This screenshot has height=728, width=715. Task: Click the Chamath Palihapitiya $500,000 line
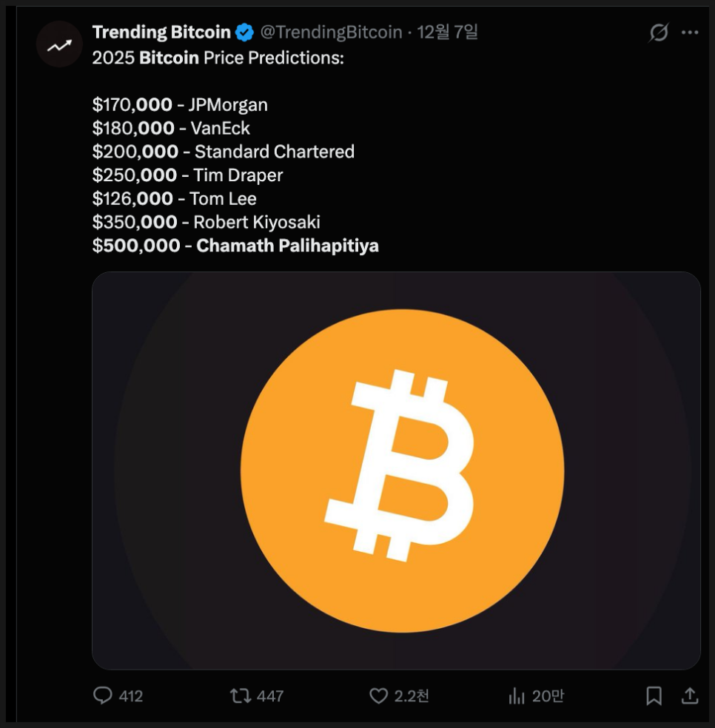(235, 246)
